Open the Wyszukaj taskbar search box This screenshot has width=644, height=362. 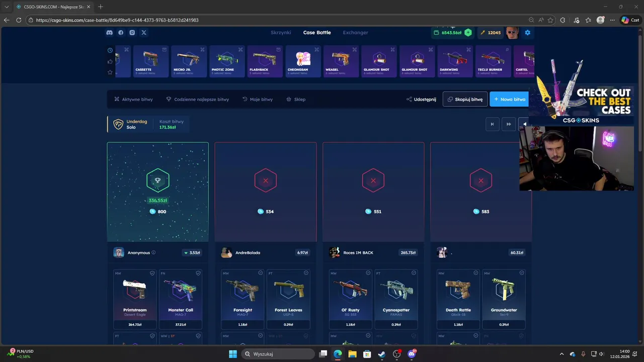[x=278, y=354]
